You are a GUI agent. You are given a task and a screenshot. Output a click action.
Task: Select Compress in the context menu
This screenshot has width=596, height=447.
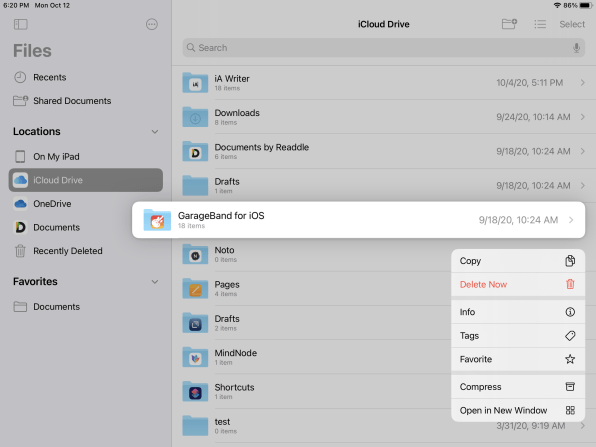[518, 387]
